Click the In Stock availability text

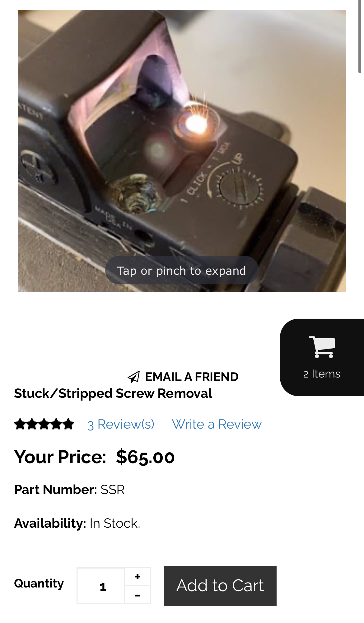(x=115, y=523)
